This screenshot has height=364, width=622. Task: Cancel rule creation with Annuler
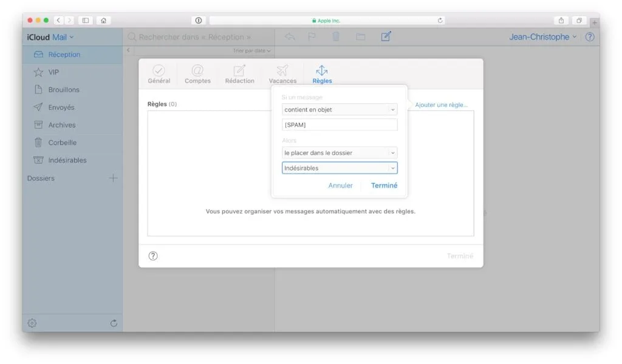coord(341,186)
